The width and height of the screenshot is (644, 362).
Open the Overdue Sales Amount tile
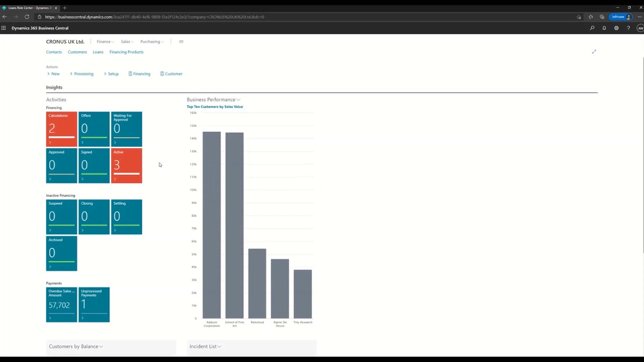coord(61,305)
